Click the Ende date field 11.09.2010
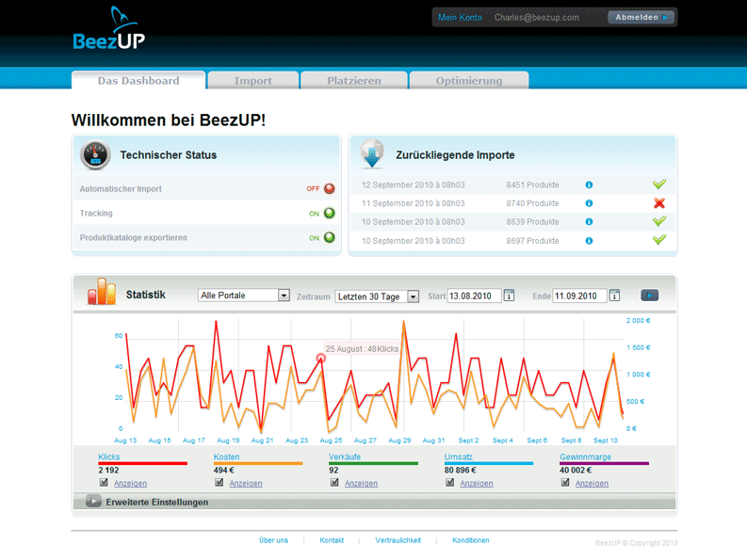747x560 pixels. click(x=579, y=296)
